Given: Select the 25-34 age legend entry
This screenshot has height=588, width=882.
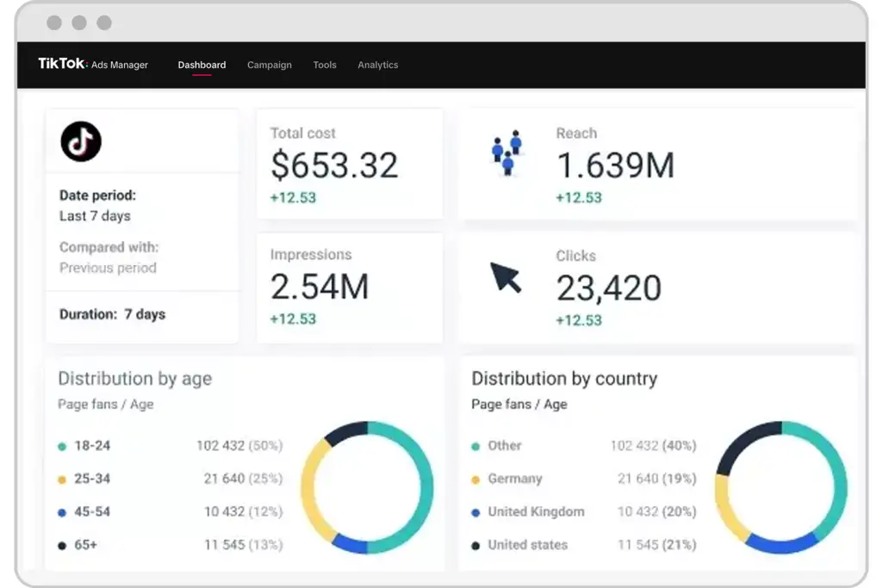Looking at the screenshot, I should click(x=170, y=479).
